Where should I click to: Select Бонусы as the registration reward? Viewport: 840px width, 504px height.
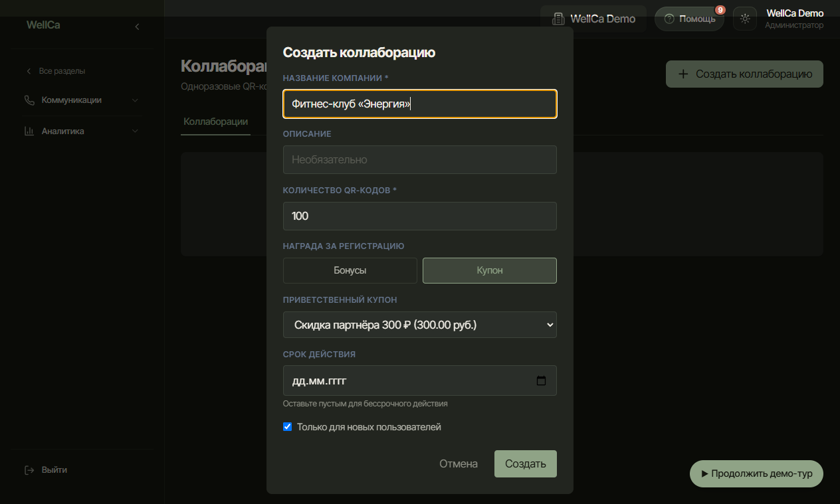pyautogui.click(x=350, y=271)
